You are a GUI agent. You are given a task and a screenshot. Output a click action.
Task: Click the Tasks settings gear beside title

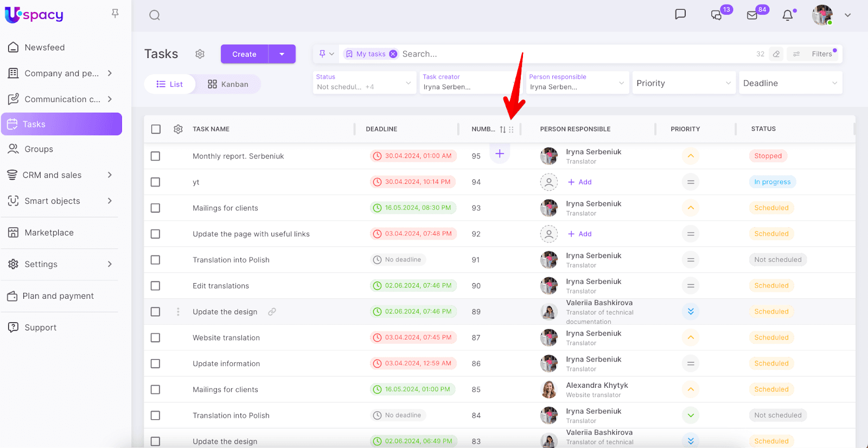coord(200,54)
